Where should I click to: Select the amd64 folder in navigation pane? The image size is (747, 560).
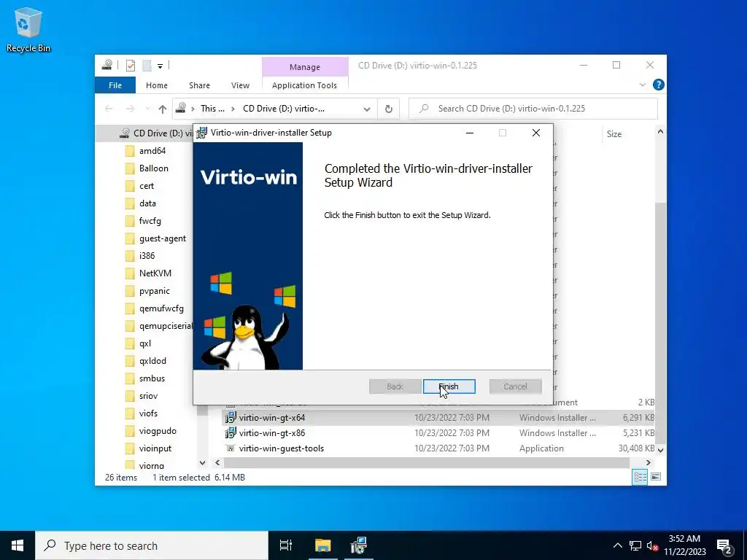(x=152, y=151)
